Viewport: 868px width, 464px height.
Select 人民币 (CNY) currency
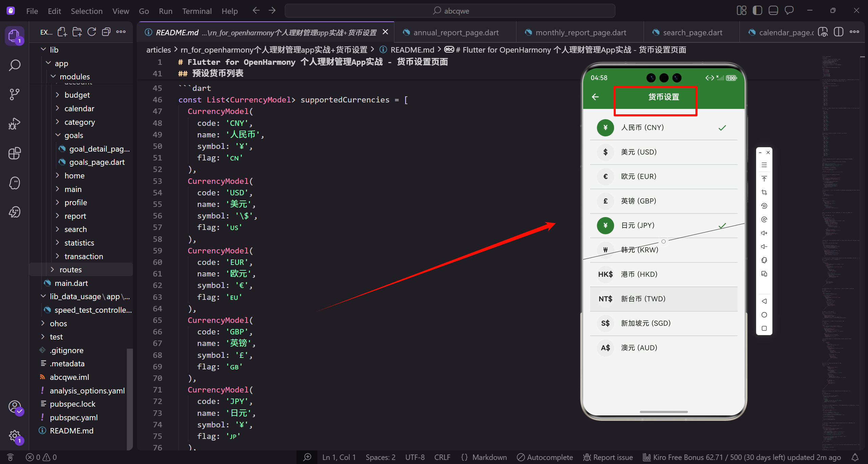coord(664,128)
